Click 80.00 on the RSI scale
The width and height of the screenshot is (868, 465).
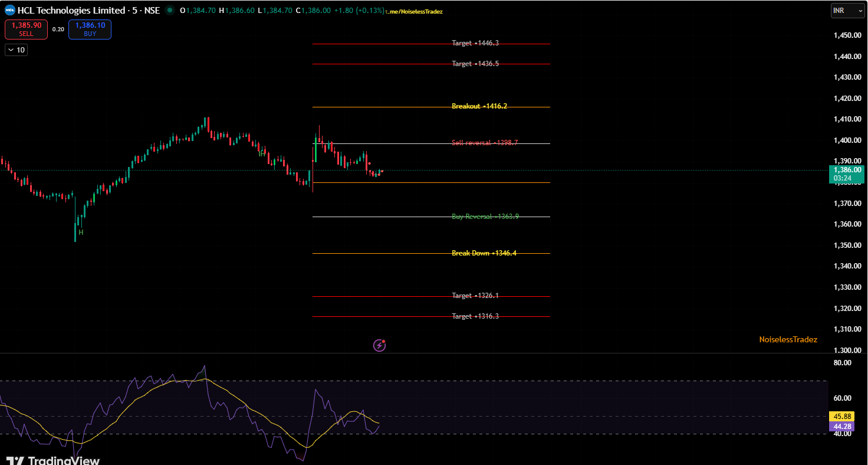coord(843,363)
